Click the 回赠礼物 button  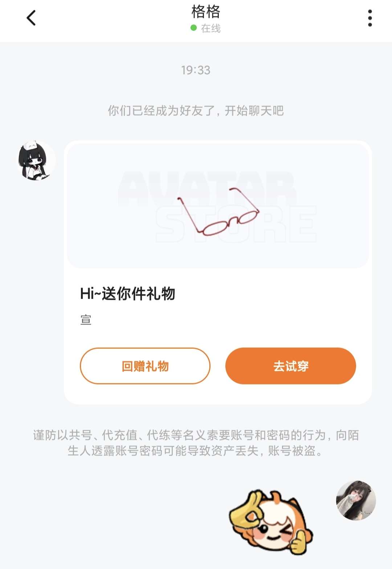[145, 366]
